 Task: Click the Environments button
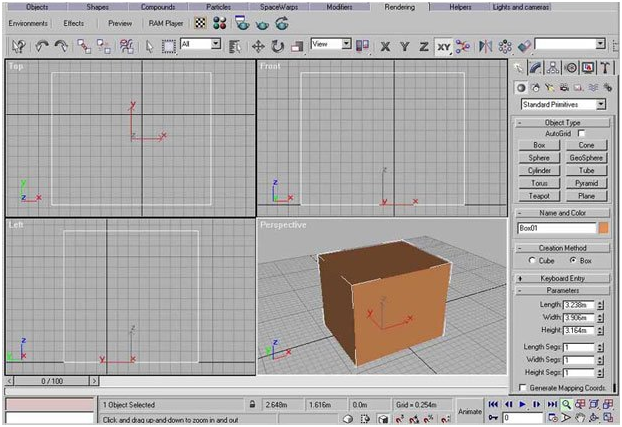[x=28, y=23]
